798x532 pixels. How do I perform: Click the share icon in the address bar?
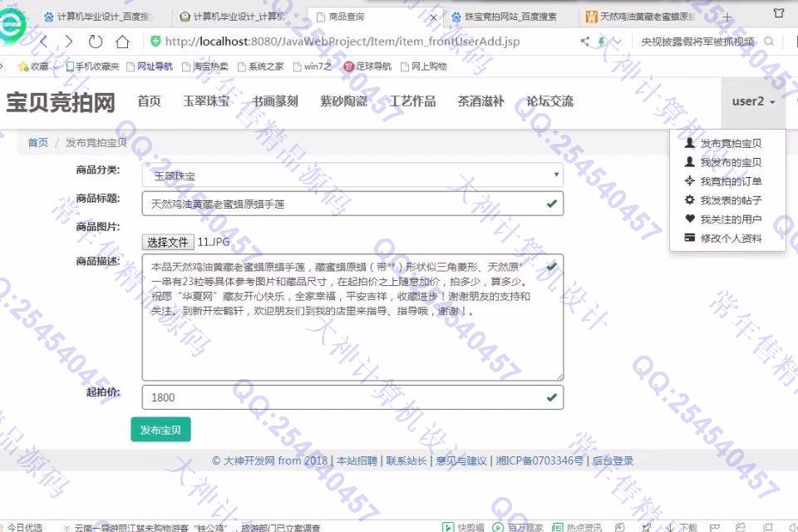pos(585,42)
